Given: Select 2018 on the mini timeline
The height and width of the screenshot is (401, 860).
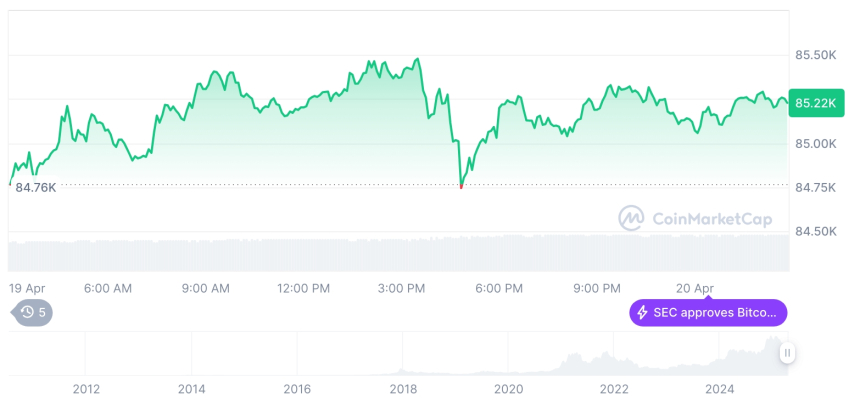Looking at the screenshot, I should [x=402, y=388].
